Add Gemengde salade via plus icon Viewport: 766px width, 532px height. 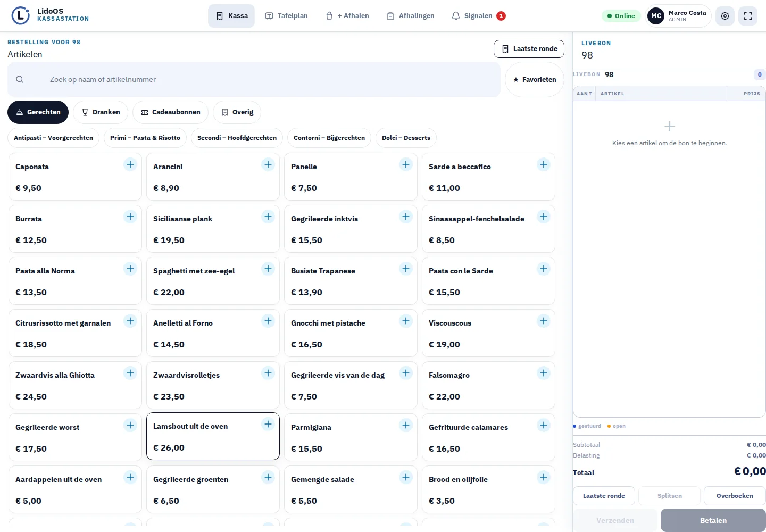point(406,477)
